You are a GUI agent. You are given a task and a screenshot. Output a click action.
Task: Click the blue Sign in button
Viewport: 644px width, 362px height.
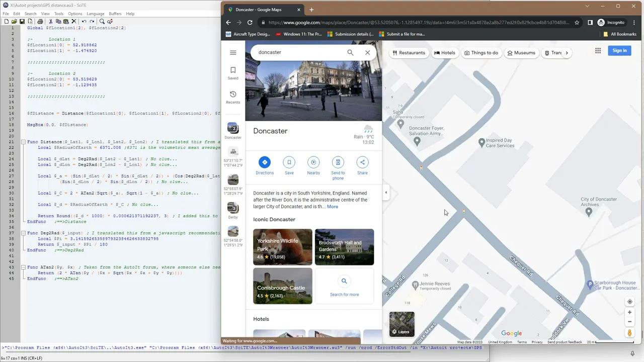[x=620, y=51]
